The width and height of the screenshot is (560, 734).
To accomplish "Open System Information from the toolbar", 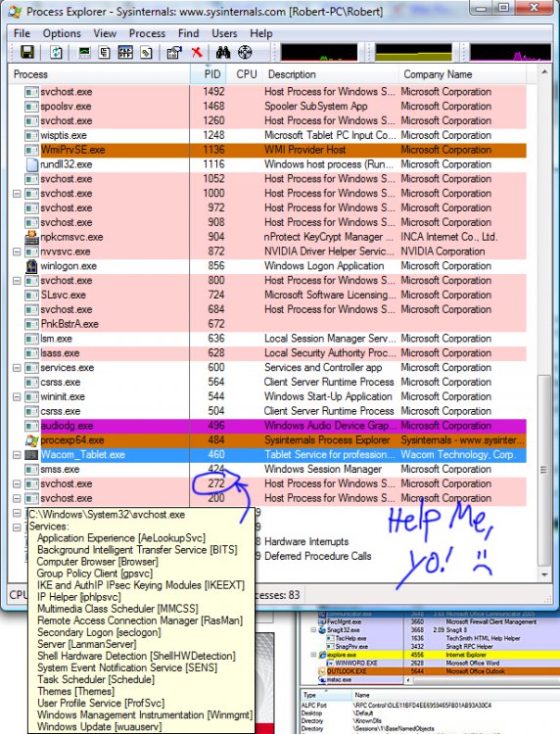I will (84, 53).
